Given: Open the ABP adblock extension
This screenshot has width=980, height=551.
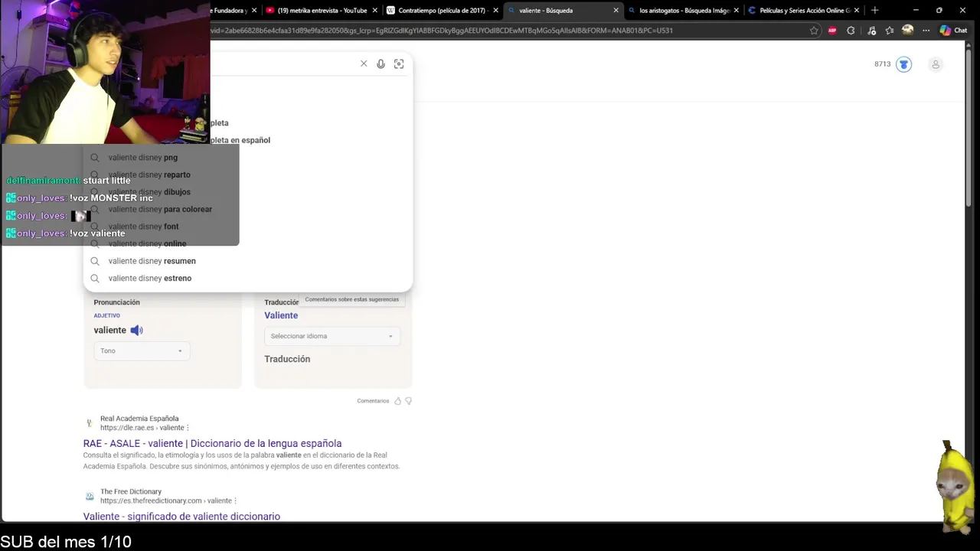Looking at the screenshot, I should [x=832, y=31].
